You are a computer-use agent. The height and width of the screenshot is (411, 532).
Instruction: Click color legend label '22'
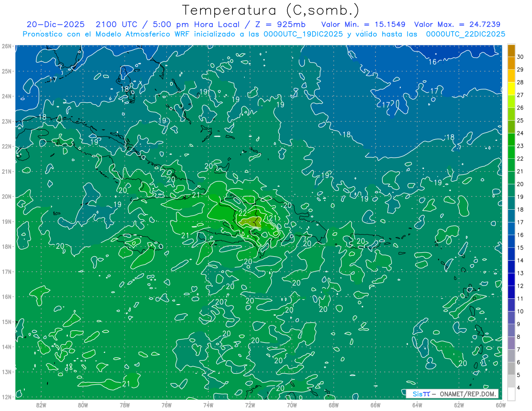coord(520,159)
